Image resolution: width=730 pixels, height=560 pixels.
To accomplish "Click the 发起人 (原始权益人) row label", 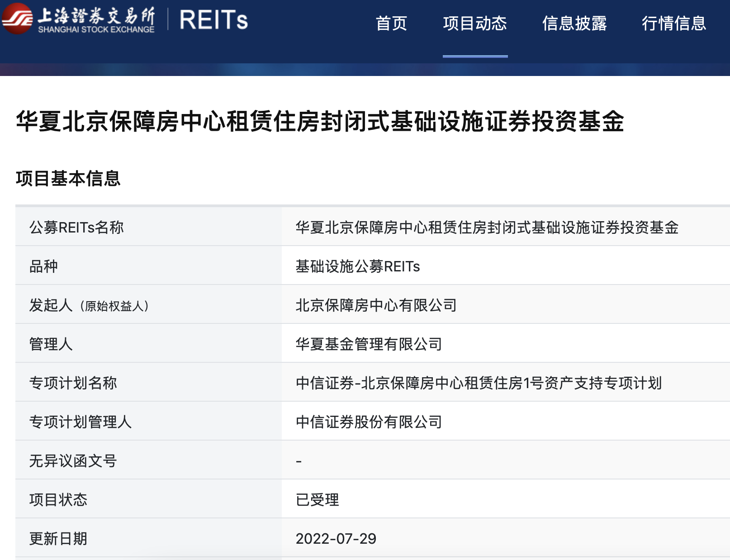I will [89, 305].
